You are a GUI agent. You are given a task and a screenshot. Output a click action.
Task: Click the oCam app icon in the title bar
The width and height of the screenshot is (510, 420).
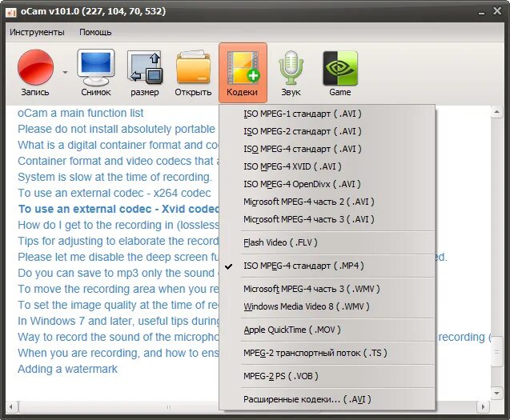coord(11,12)
